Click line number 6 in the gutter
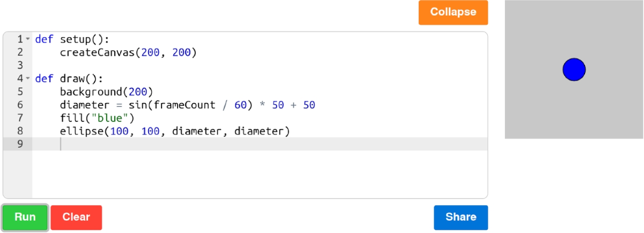644x233 pixels. click(20, 105)
